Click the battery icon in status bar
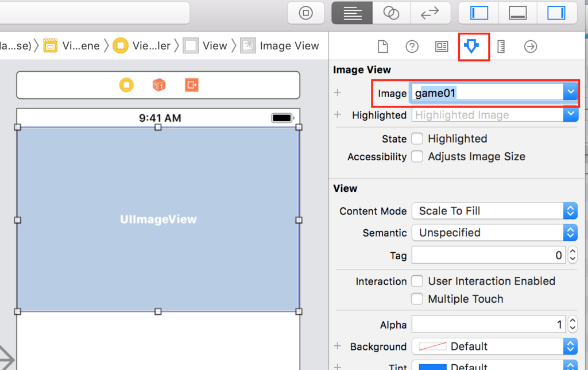The height and width of the screenshot is (370, 588). click(283, 118)
